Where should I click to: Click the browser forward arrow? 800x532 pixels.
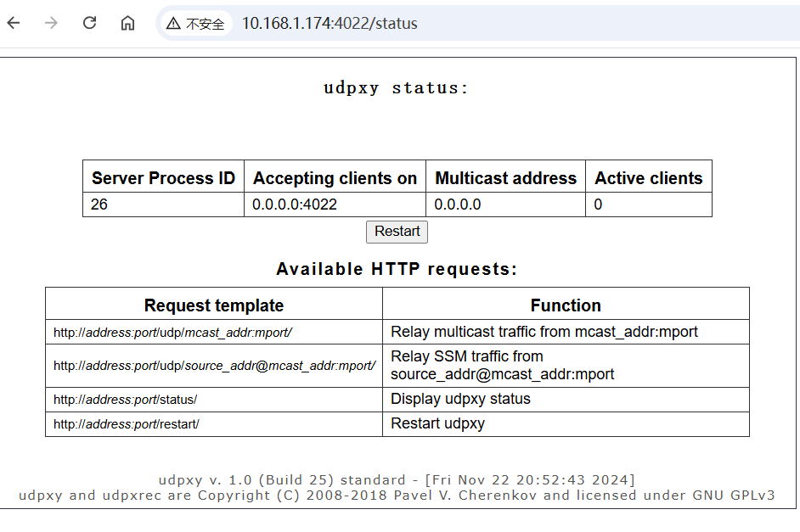pos(51,23)
